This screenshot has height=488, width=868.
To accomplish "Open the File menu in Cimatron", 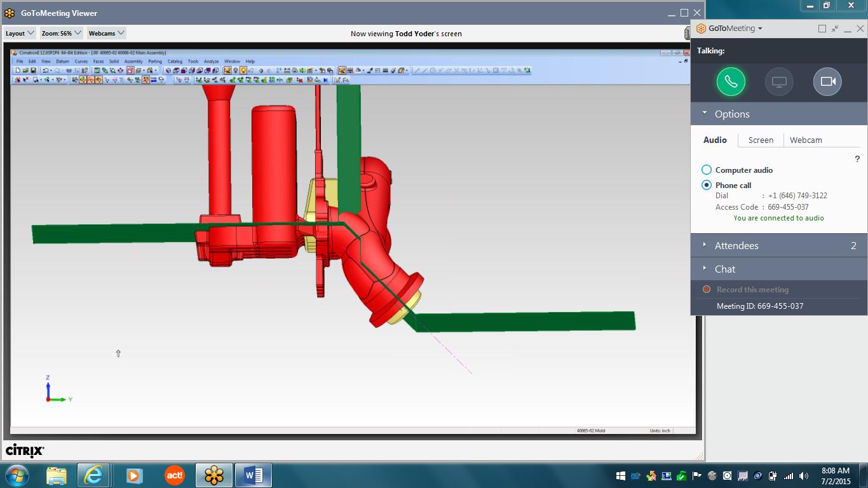I will (x=20, y=61).
